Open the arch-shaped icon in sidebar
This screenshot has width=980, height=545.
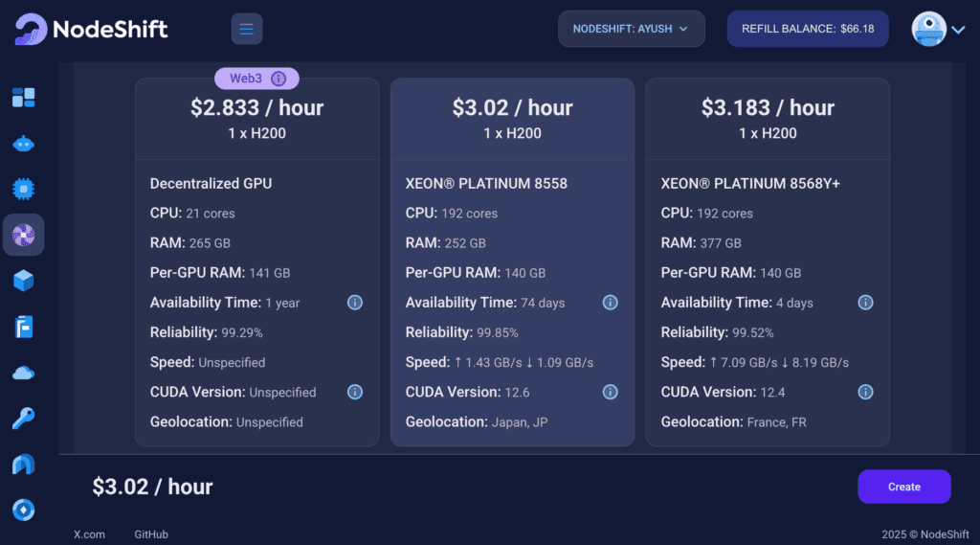click(24, 465)
